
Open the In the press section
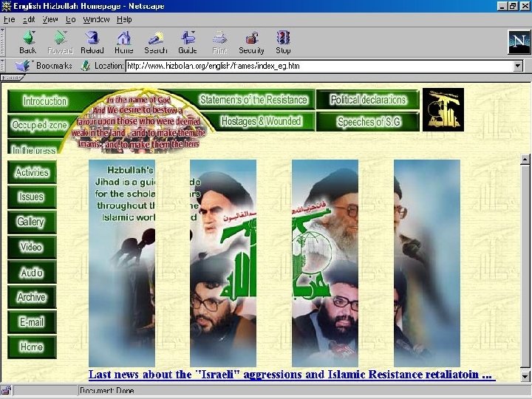34,146
